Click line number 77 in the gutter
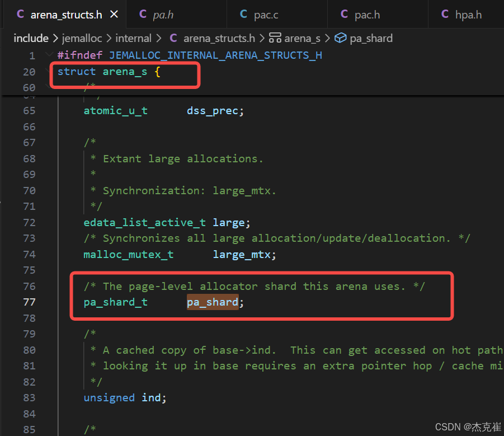Screen dimensions: 504x436 (30, 302)
